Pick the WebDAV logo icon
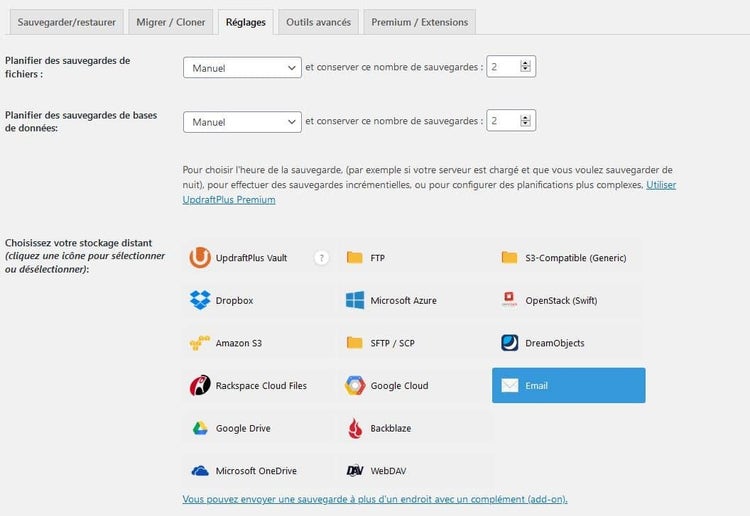 [x=355, y=471]
